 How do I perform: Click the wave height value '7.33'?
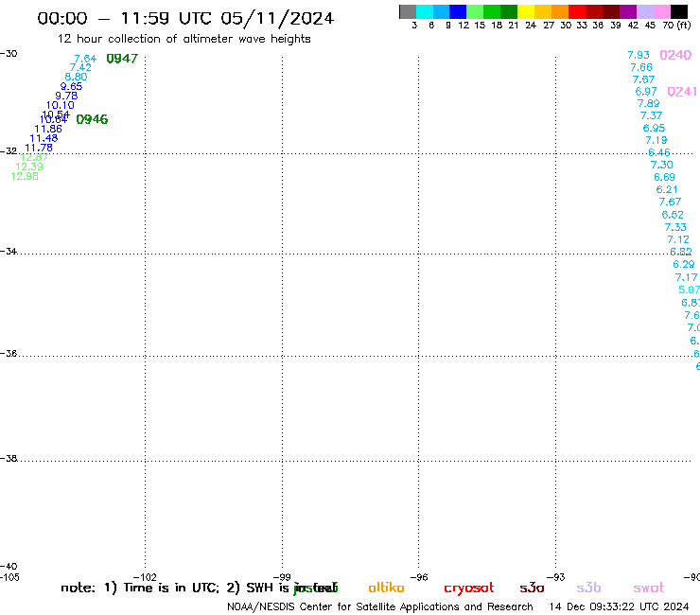point(675,227)
